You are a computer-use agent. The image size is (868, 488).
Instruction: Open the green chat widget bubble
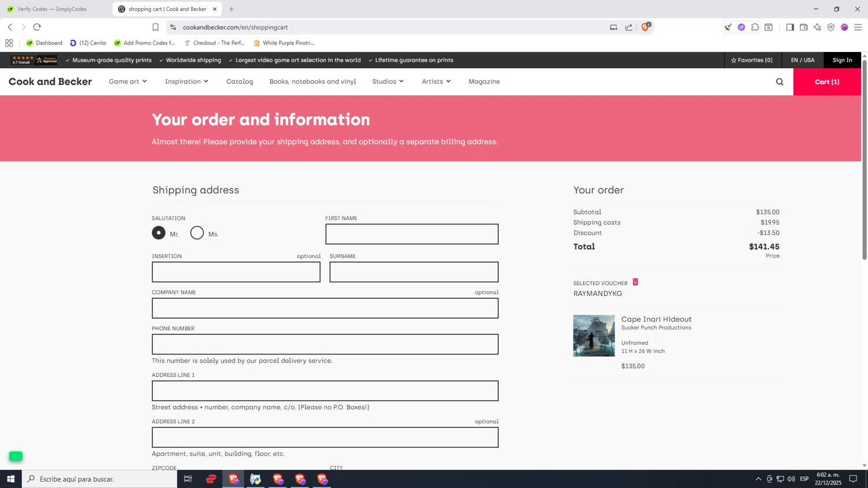pos(16,456)
